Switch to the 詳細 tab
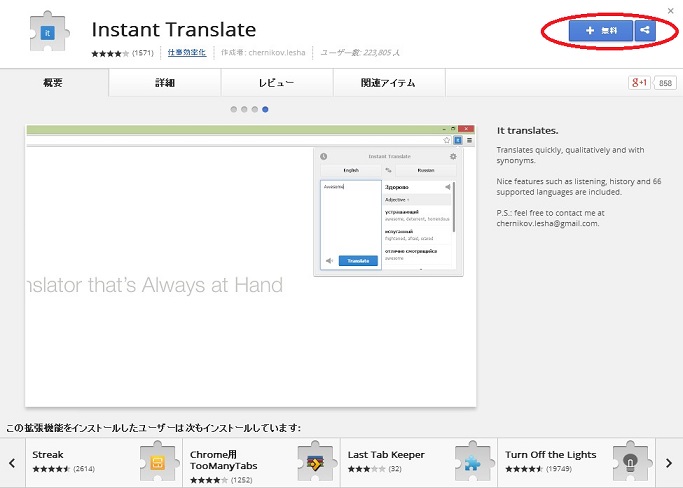 coord(165,82)
